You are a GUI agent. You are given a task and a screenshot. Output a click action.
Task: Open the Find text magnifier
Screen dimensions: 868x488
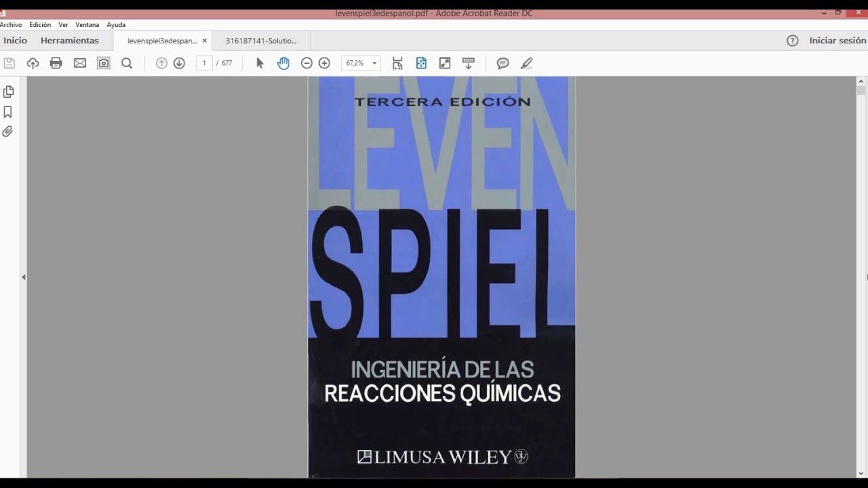tap(127, 63)
